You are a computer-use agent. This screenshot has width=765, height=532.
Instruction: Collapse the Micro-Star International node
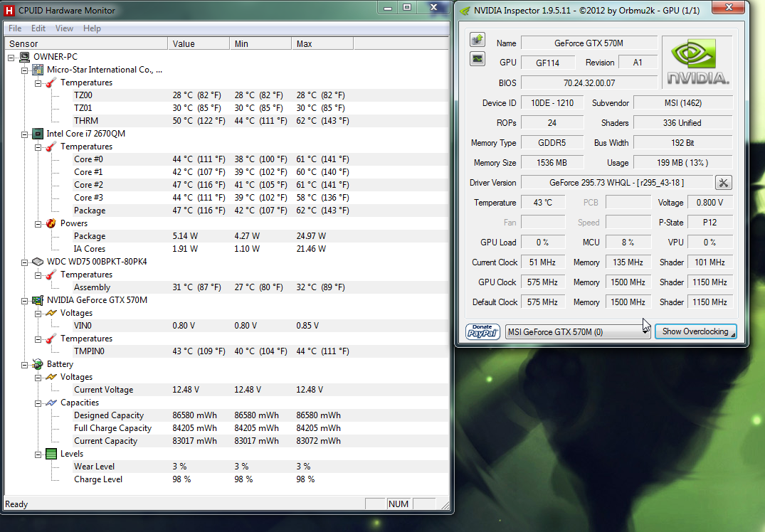point(25,70)
